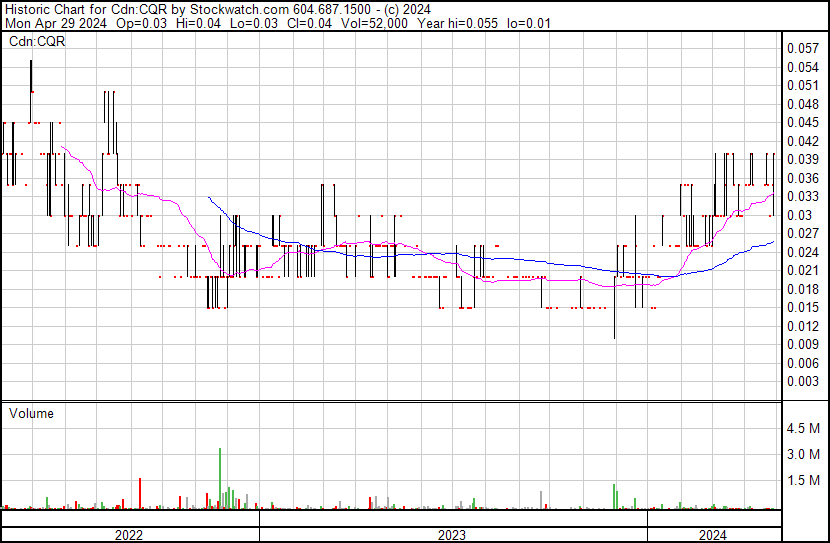Click the 1.5 M volume axis label
Image resolution: width=830 pixels, height=543 pixels.
pyautogui.click(x=805, y=481)
